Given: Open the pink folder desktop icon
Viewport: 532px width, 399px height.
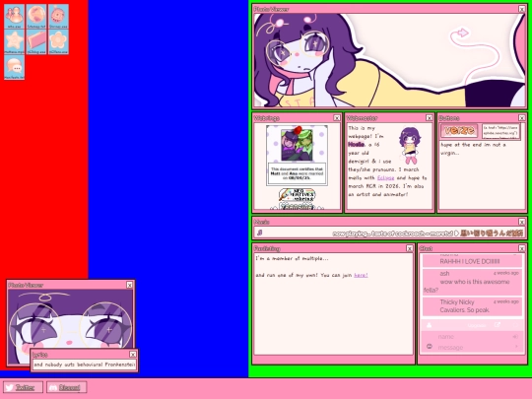Looking at the screenshot, I should 36,42.
